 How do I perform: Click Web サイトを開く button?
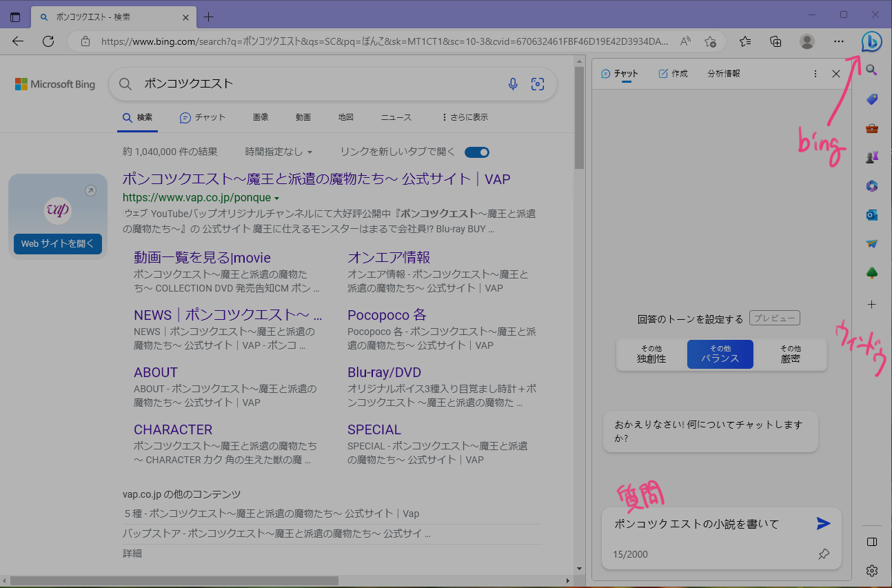58,244
